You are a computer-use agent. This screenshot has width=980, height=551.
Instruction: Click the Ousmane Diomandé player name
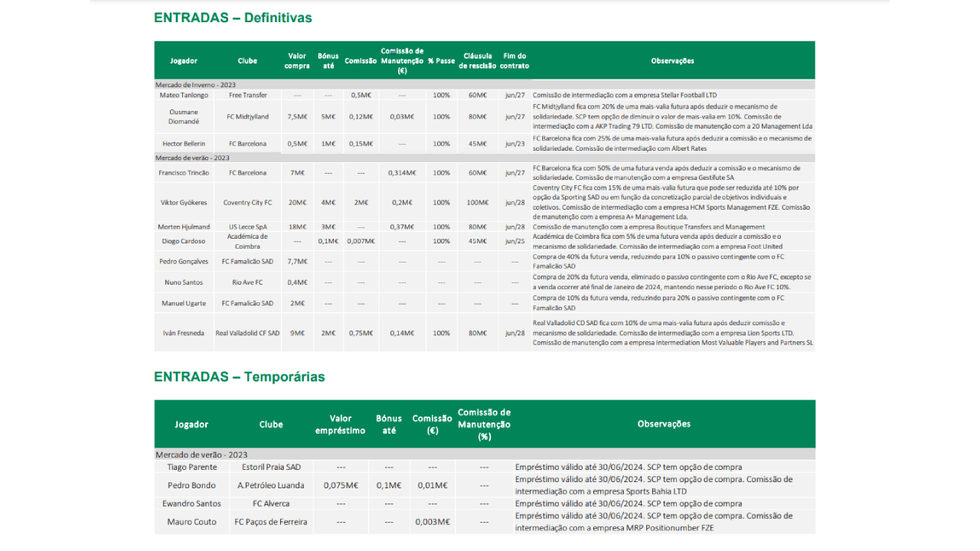pyautogui.click(x=184, y=116)
